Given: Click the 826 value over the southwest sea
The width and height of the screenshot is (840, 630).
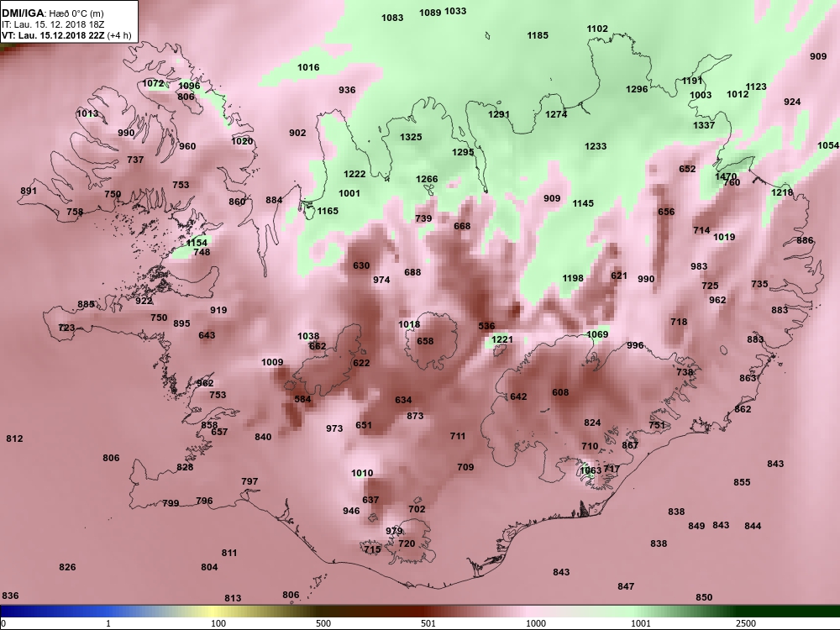Looking at the screenshot, I should 67,567.
